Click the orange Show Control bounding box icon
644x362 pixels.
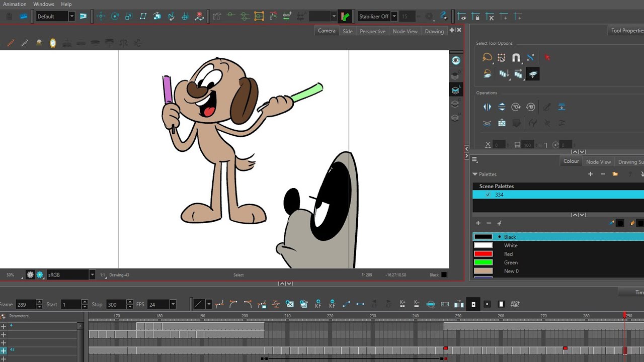click(259, 16)
